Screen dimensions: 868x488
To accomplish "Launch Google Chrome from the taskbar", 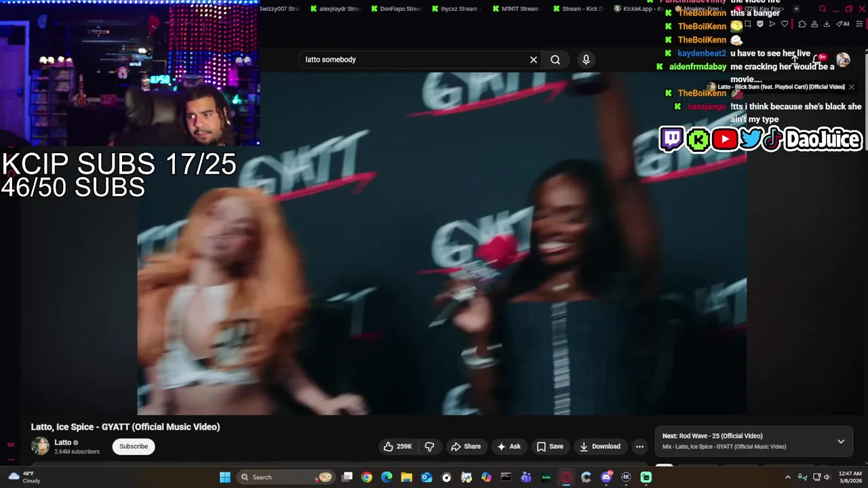I will (x=367, y=477).
